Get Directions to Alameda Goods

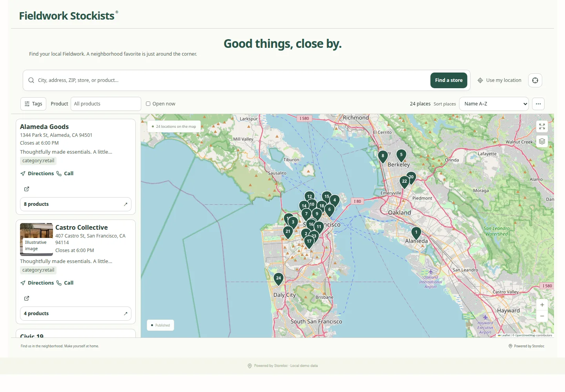(x=37, y=174)
